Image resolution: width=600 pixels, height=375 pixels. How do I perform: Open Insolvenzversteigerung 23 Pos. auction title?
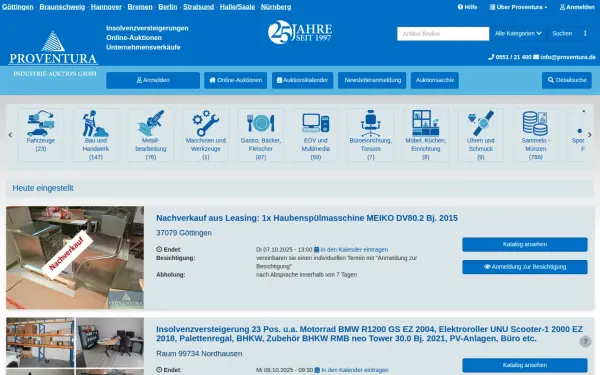tap(369, 334)
